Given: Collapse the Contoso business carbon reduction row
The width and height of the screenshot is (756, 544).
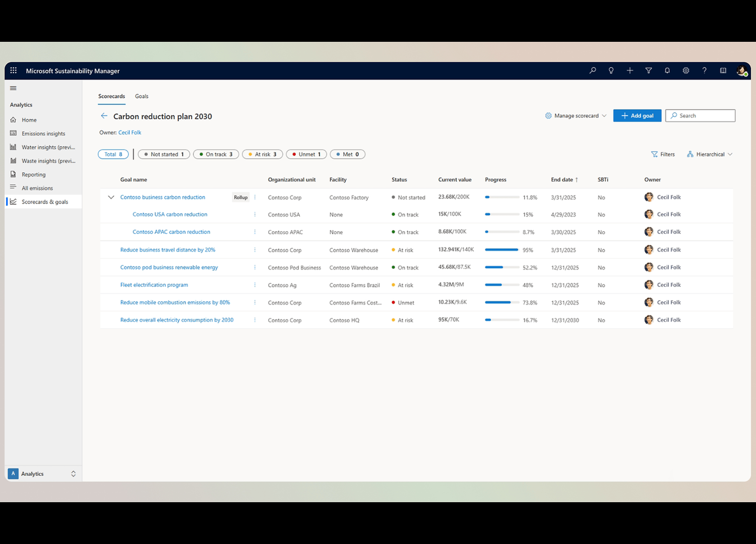Looking at the screenshot, I should pos(111,197).
